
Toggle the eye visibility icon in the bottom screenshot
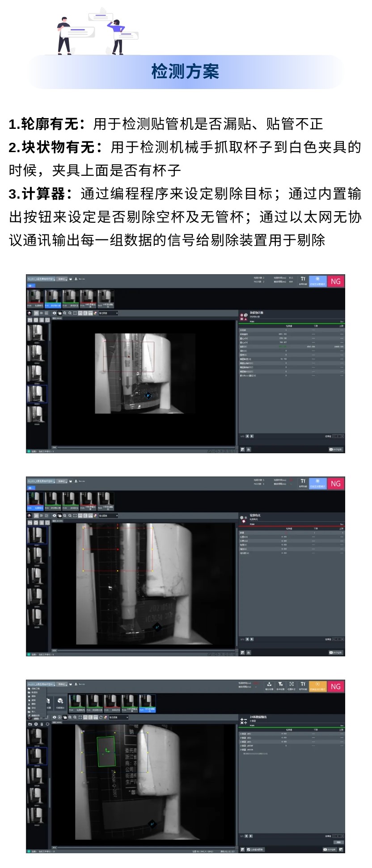[x=54, y=717]
